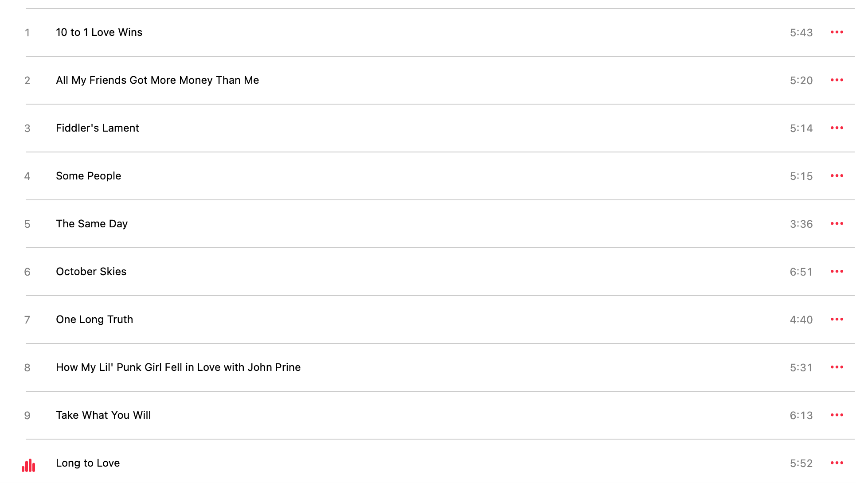Click the now-playing equalizer icon
The width and height of the screenshot is (868, 483).
pyautogui.click(x=28, y=465)
